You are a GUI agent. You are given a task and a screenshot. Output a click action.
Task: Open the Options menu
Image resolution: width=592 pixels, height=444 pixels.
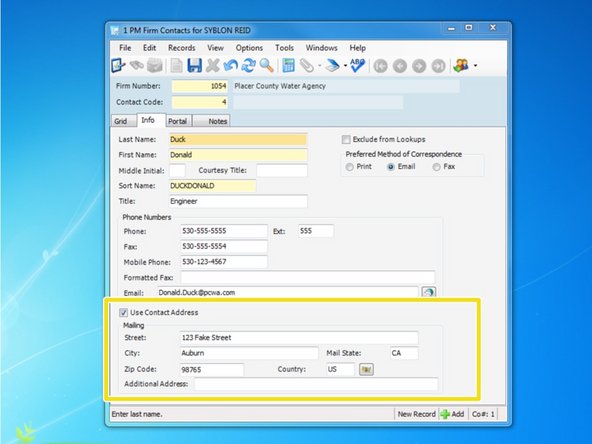(x=249, y=48)
